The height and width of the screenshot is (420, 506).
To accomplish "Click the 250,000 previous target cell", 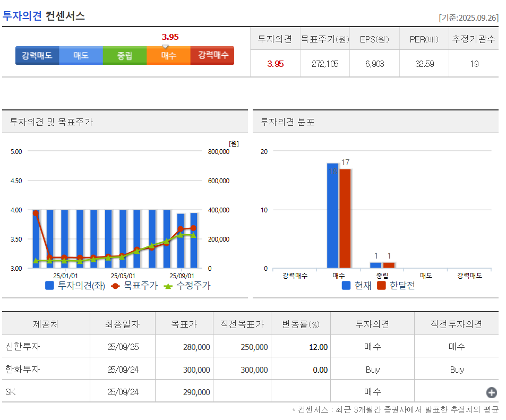I will (x=254, y=347).
